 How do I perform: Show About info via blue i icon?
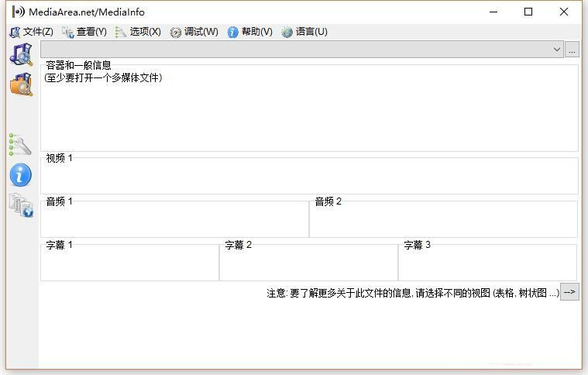(x=21, y=175)
